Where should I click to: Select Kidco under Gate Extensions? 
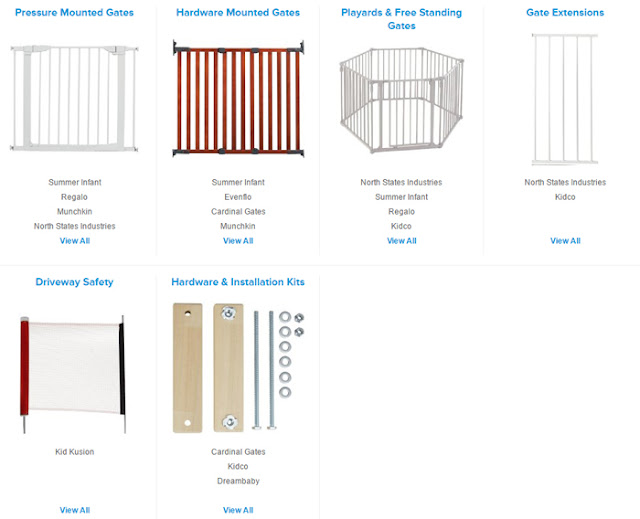[565, 197]
